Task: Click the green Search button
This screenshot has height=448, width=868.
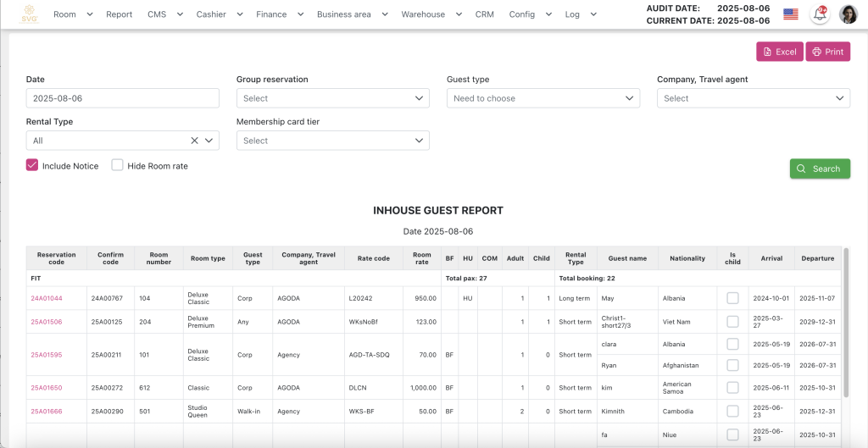Action: pyautogui.click(x=819, y=169)
